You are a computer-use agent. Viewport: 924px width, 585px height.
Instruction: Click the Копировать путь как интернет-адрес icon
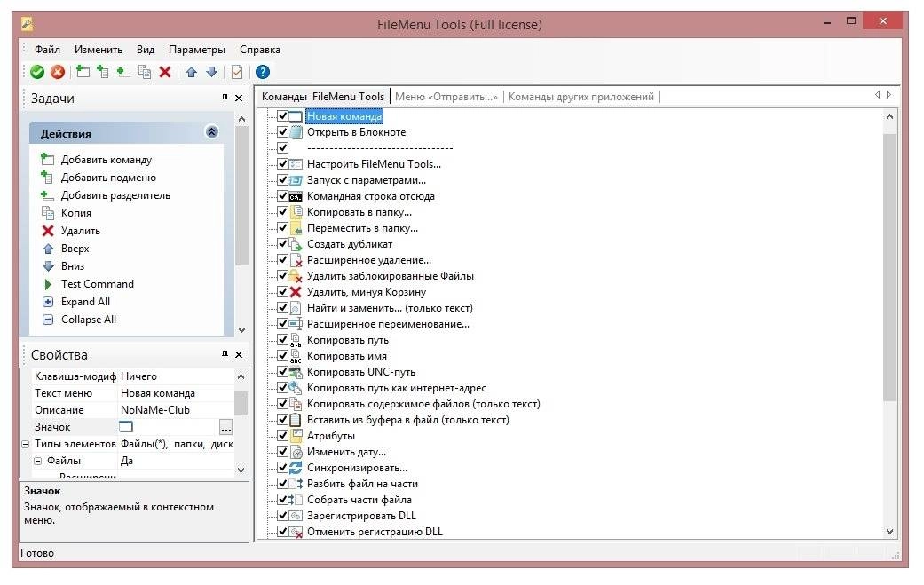click(296, 388)
